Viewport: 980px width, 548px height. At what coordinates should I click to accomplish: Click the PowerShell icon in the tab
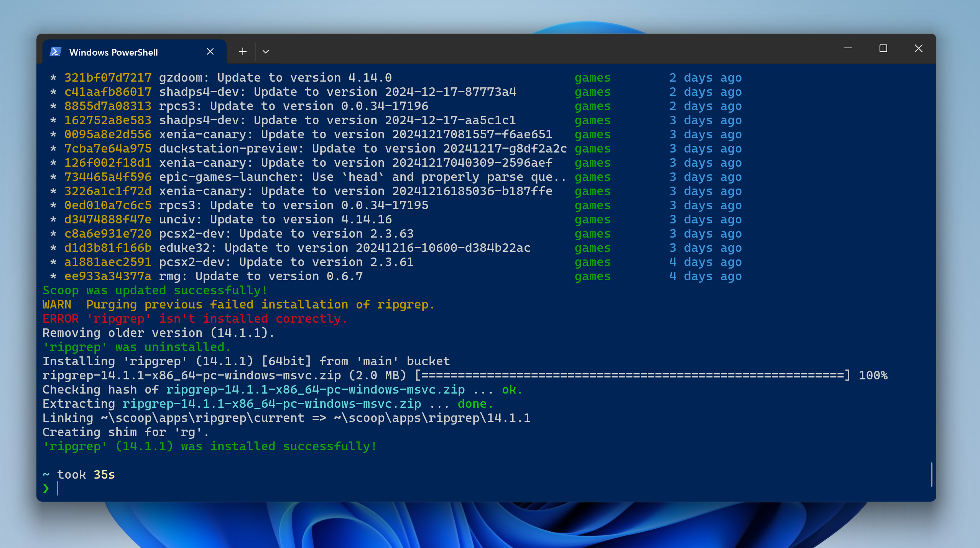(56, 52)
